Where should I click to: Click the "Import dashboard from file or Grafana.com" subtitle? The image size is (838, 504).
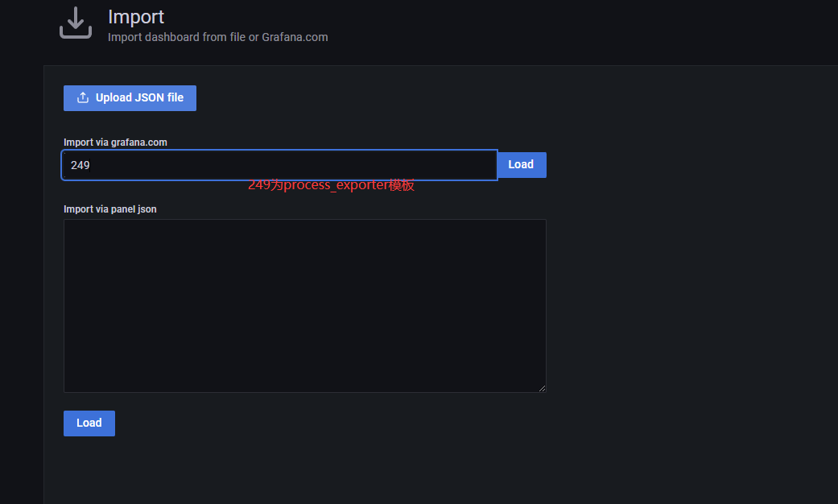point(217,37)
